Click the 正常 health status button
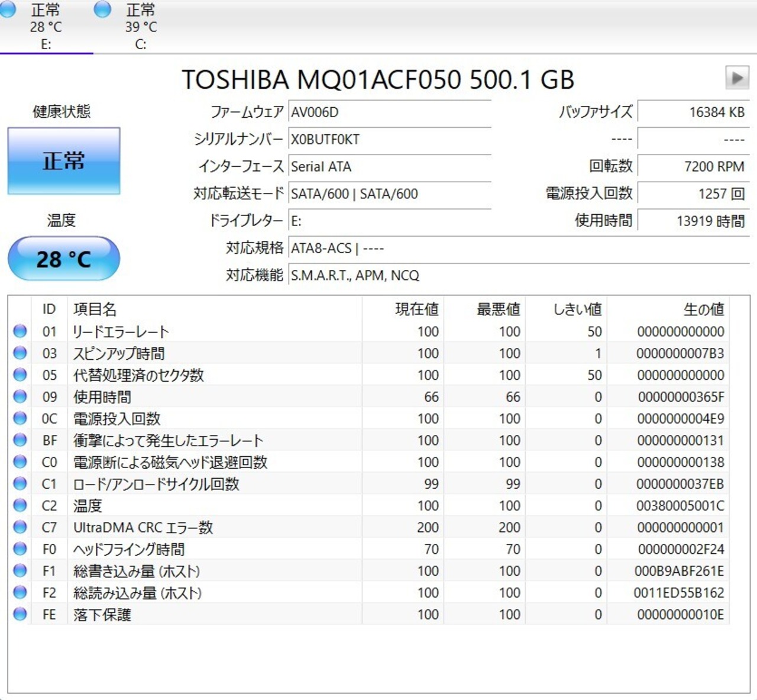 (x=64, y=161)
